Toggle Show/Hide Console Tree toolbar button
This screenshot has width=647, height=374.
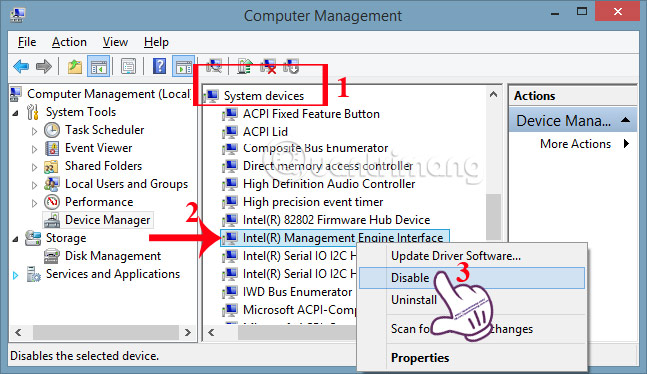tap(99, 66)
